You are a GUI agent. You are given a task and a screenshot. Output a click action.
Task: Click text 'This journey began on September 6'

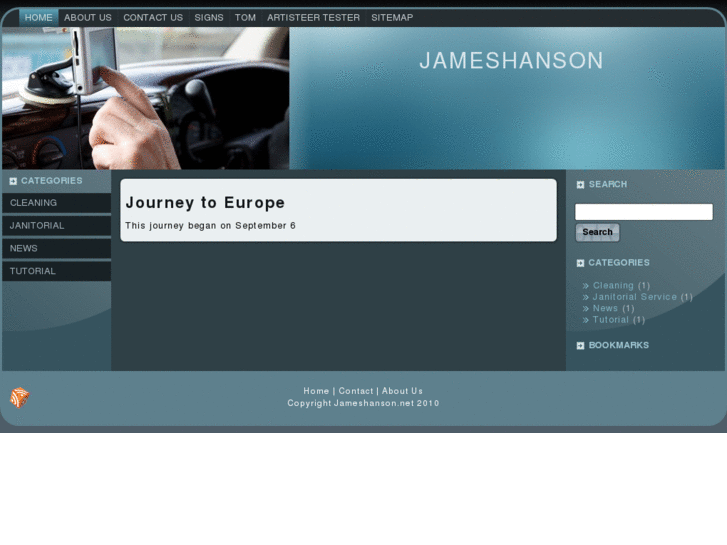210,226
